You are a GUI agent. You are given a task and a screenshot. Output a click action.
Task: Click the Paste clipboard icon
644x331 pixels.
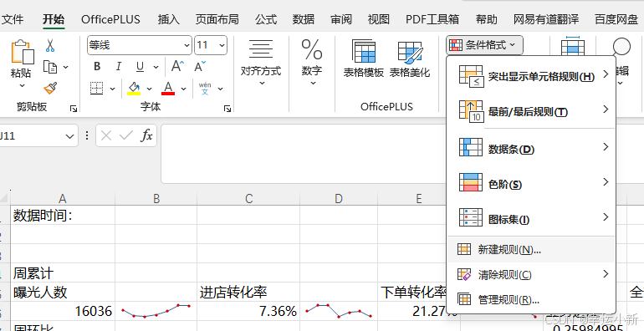point(22,52)
